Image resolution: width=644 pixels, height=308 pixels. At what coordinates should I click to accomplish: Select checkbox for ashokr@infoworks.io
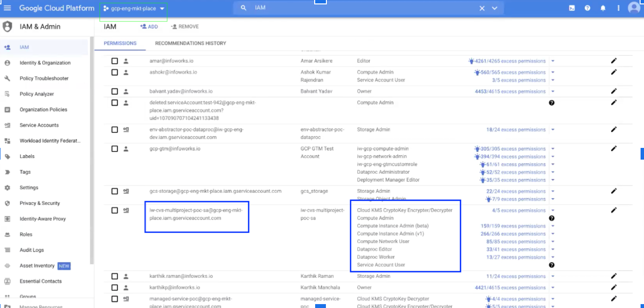[x=114, y=72]
